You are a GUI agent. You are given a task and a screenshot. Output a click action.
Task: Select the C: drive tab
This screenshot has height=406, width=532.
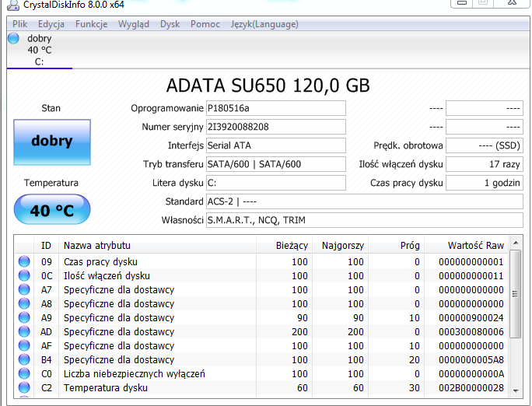[39, 61]
